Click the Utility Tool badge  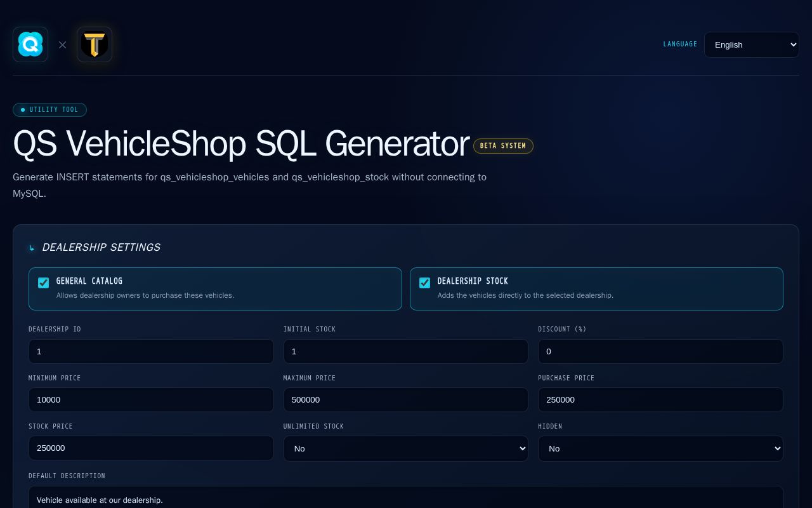(x=49, y=110)
